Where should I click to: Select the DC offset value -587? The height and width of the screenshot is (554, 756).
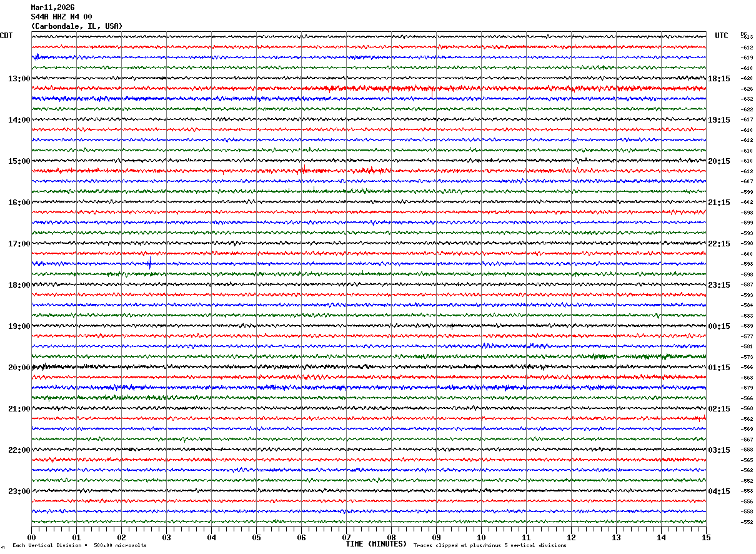[747, 285]
